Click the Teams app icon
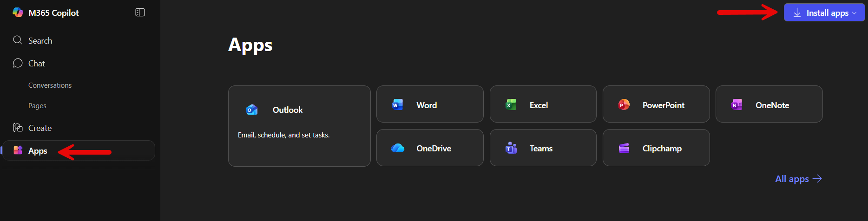The width and height of the screenshot is (868, 221). pyautogui.click(x=511, y=148)
